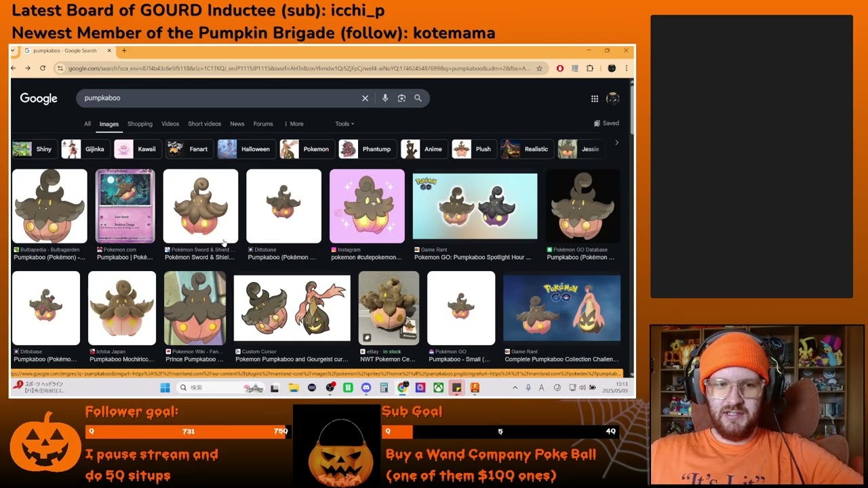Open the Xbox app on the taskbar
Image resolution: width=868 pixels, height=488 pixels.
(439, 388)
